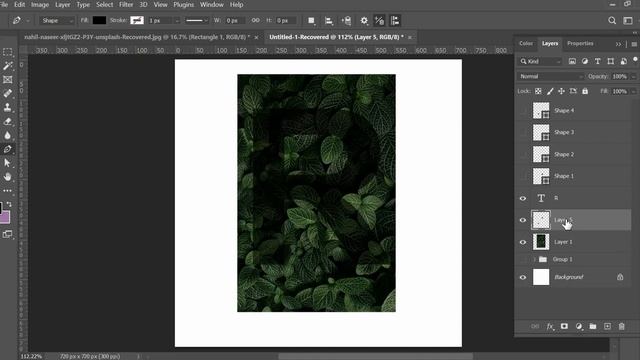Viewport: 640px width, 360px height.
Task: Switch to the Properties panel tab
Action: [580, 44]
